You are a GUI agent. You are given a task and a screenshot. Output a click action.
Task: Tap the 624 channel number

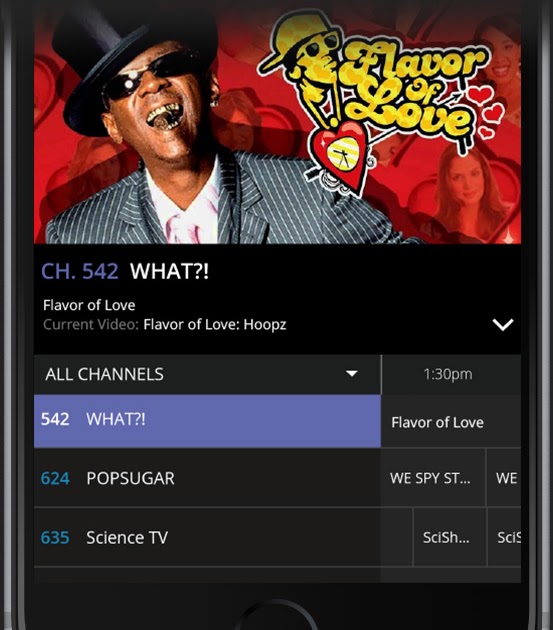pos(55,479)
